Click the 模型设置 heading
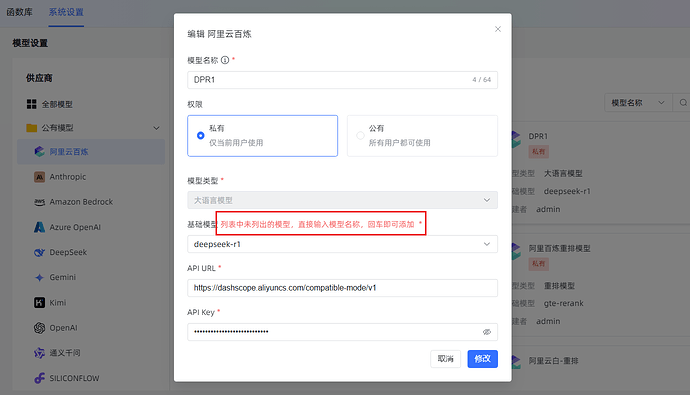Image resolution: width=690 pixels, height=395 pixels. click(x=30, y=43)
